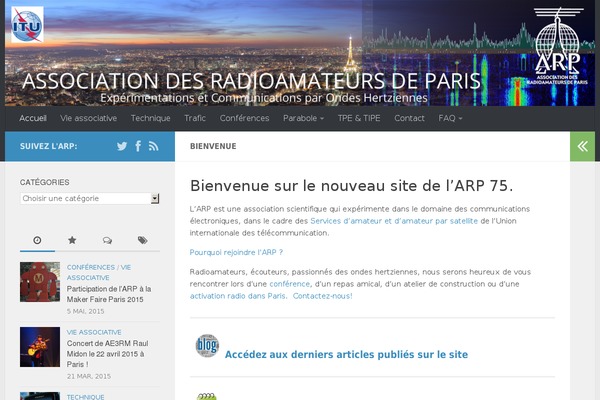Select the tags tab icon

(142, 240)
